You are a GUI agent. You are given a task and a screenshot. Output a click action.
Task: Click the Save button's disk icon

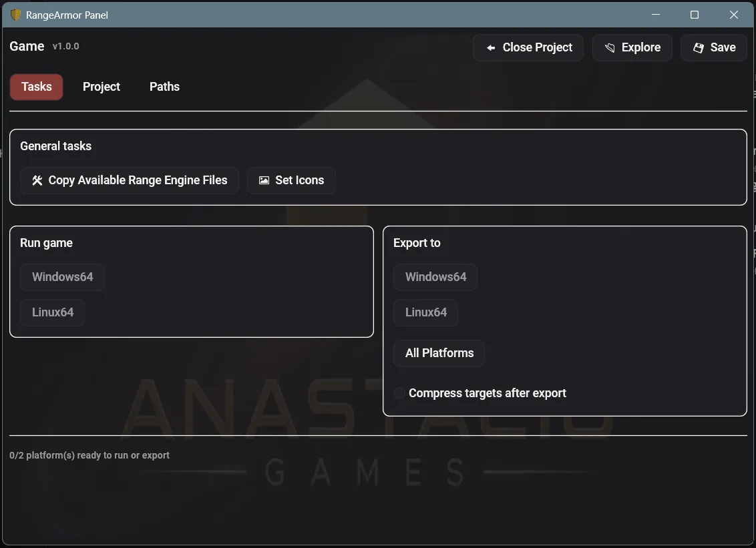tap(698, 47)
